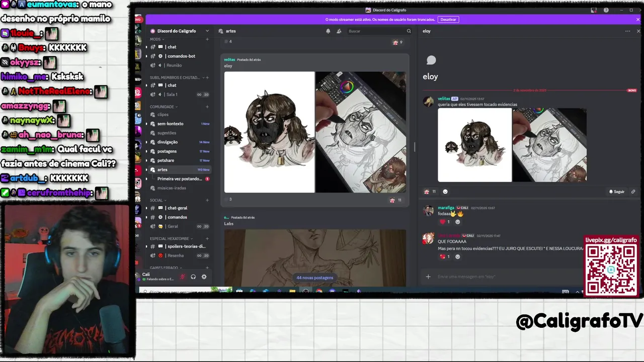This screenshot has width=644, height=362.
Task: Open more options in eloy thread header
Action: [x=627, y=31]
